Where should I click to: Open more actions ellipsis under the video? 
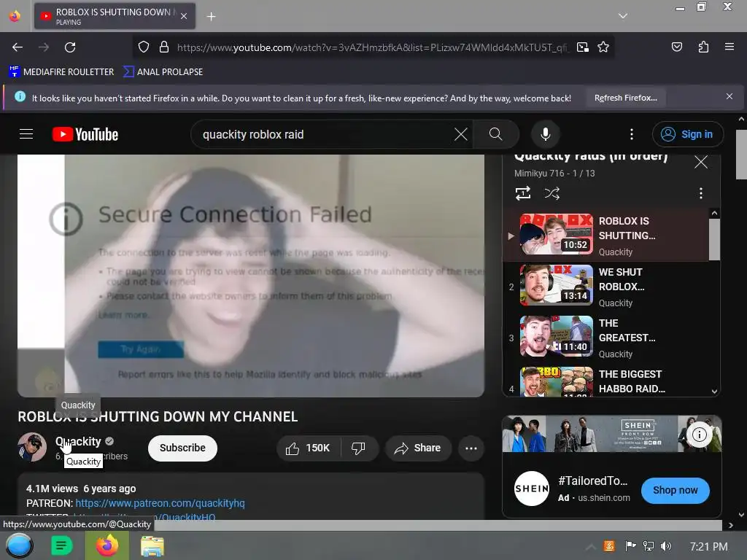coord(471,448)
